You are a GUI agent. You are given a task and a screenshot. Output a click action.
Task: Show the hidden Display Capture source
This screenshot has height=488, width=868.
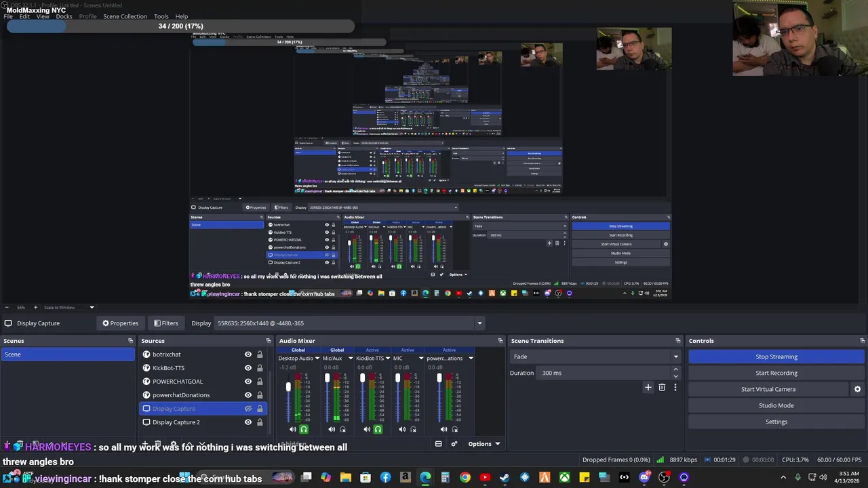[248, 409]
